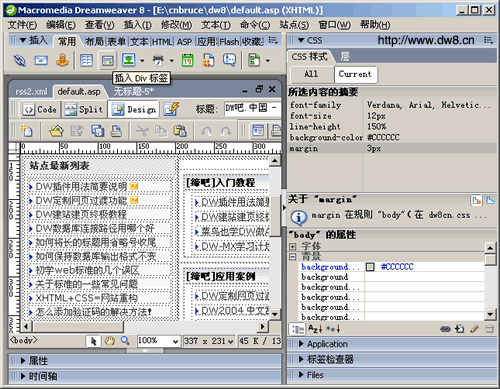Screen dimensions: 500x389
Task: Select the 布局 insert bar category
Action: [x=94, y=42]
